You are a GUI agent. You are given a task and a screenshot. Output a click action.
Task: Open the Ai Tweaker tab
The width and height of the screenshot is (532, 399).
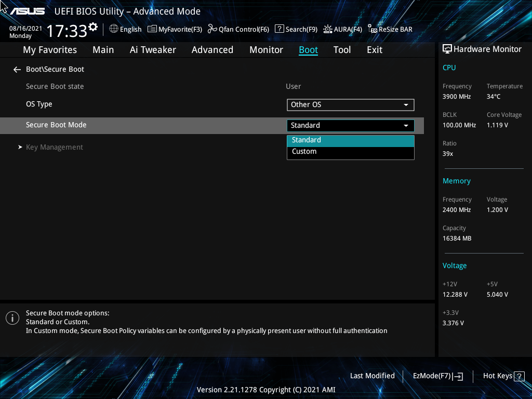[x=153, y=50]
